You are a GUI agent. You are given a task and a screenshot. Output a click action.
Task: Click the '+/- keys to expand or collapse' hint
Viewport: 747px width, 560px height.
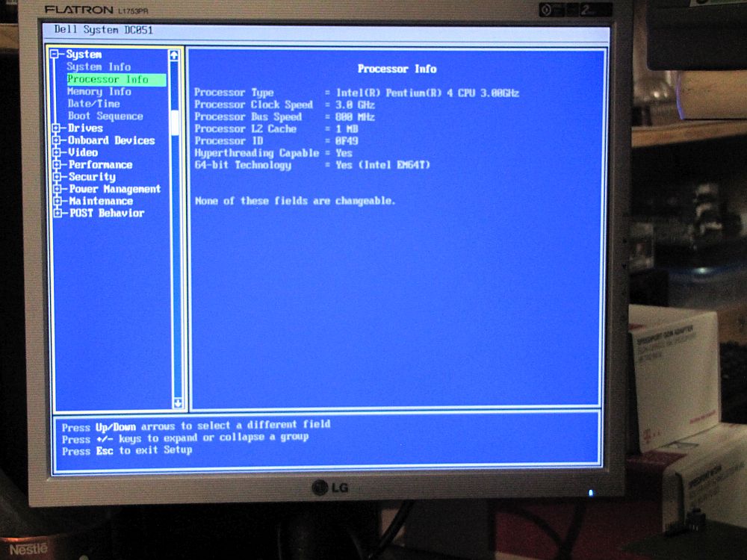tap(185, 438)
